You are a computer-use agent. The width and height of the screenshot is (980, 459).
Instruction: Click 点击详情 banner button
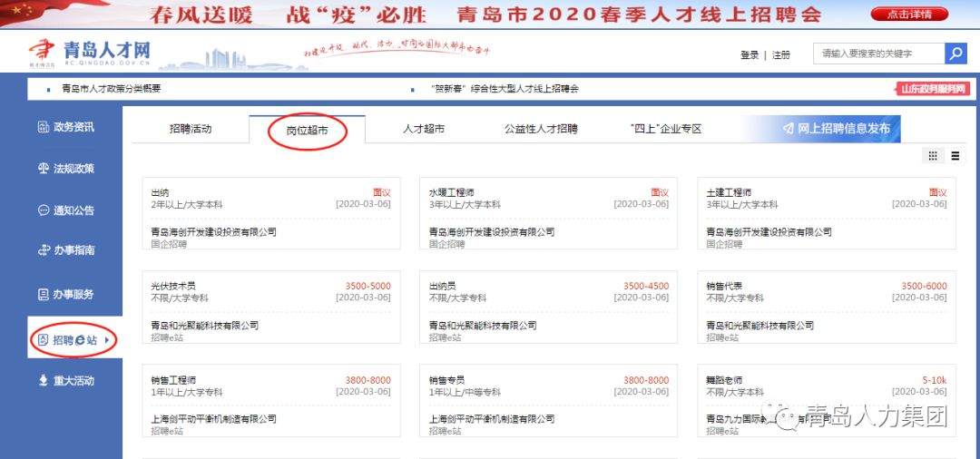[x=908, y=14]
